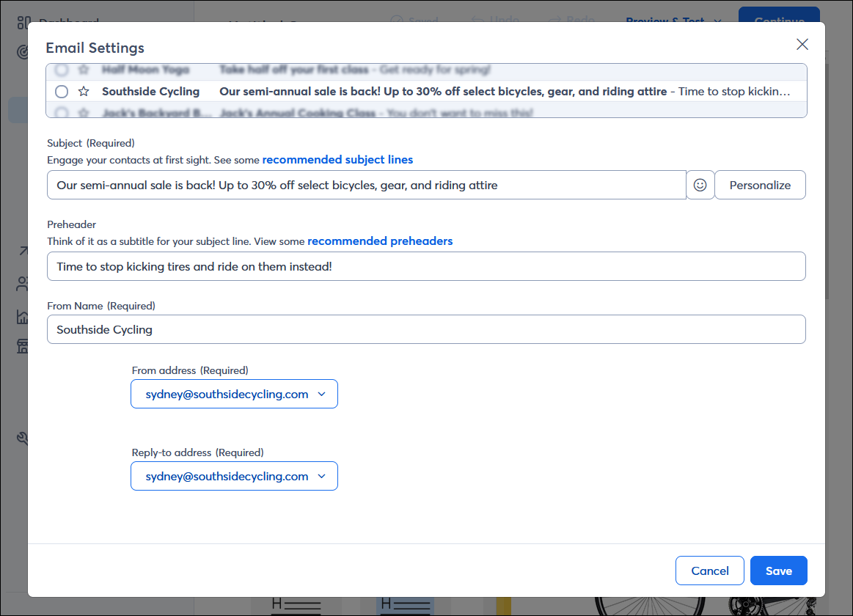Click the From Name input field
Screen dimensions: 853x616
pos(426,329)
